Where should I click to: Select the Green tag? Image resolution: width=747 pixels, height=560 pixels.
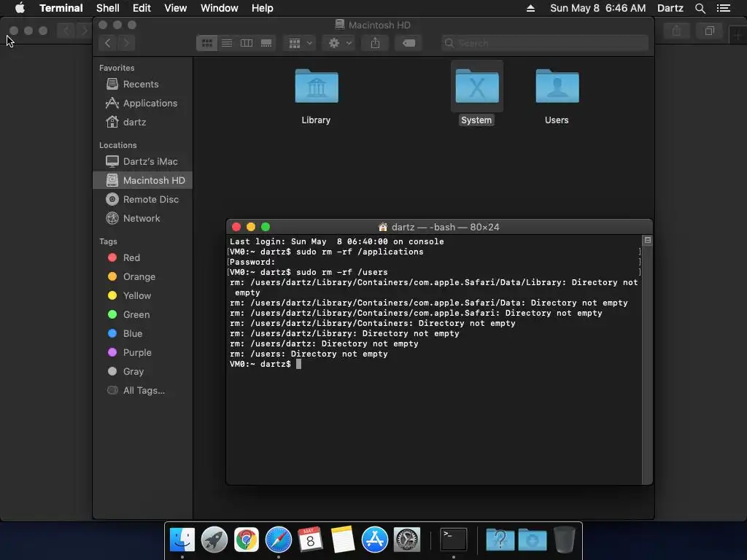142,315
